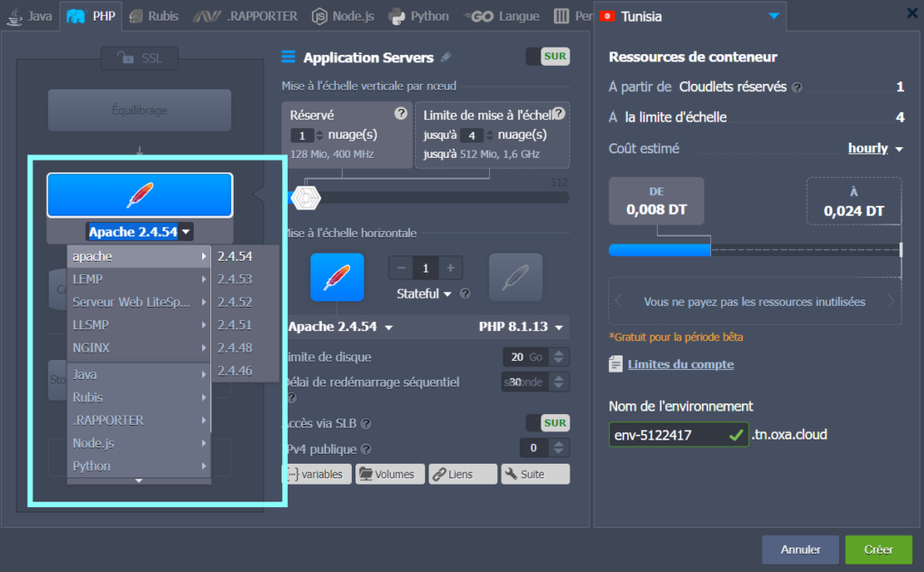Expand the LLSMP menu entry
This screenshot has height=572, width=924.
point(139,325)
